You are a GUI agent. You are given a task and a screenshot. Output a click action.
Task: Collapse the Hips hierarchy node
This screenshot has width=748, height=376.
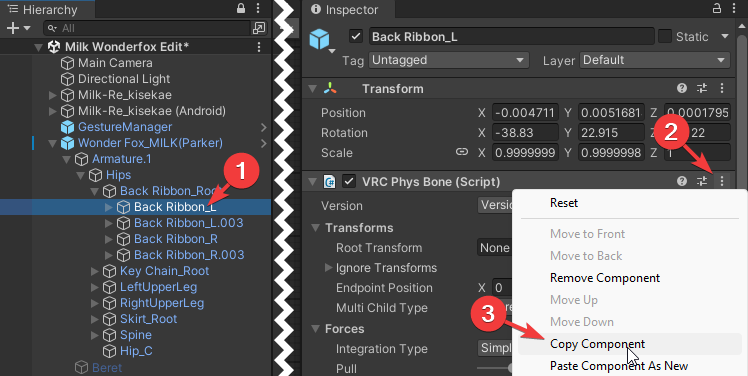point(81,175)
